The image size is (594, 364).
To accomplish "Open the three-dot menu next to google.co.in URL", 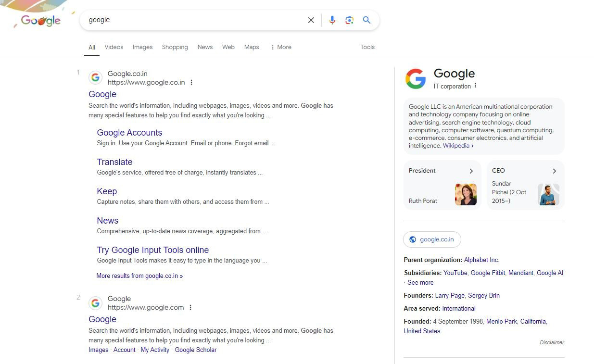I will tap(191, 82).
